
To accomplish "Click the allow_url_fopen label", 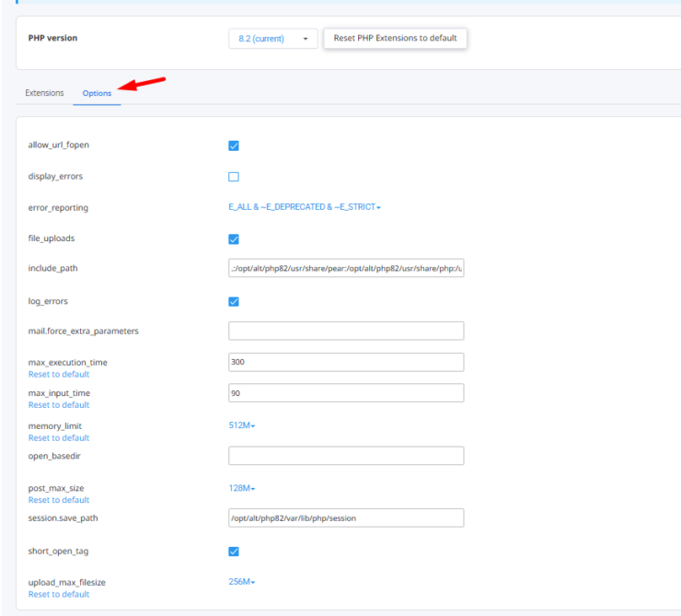I will 59,145.
